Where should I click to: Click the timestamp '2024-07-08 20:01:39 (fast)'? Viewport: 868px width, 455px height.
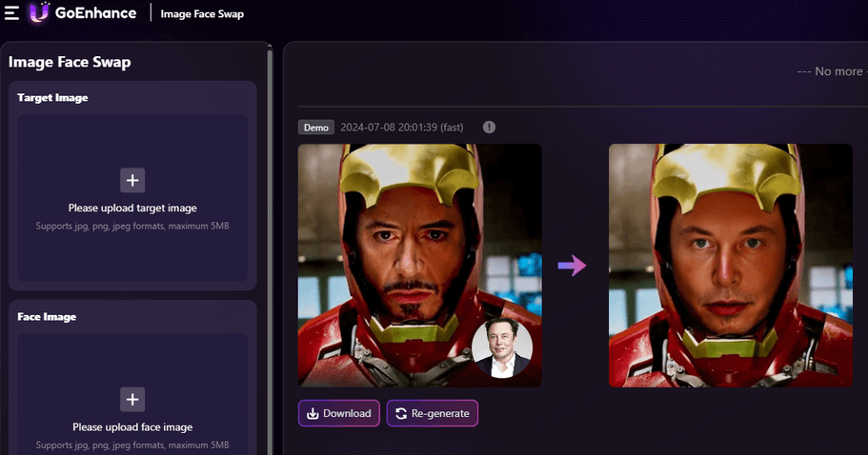click(x=402, y=128)
